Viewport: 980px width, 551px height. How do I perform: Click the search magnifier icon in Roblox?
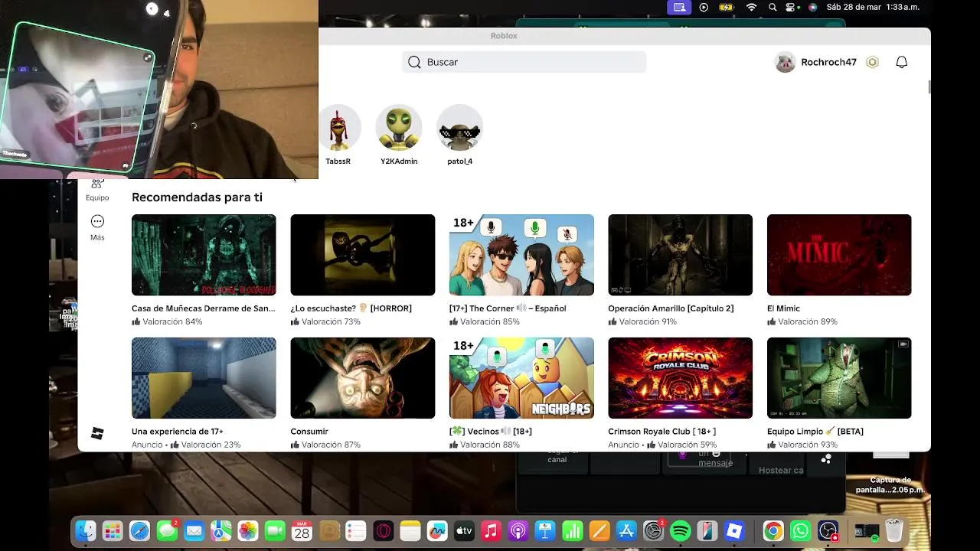[414, 62]
